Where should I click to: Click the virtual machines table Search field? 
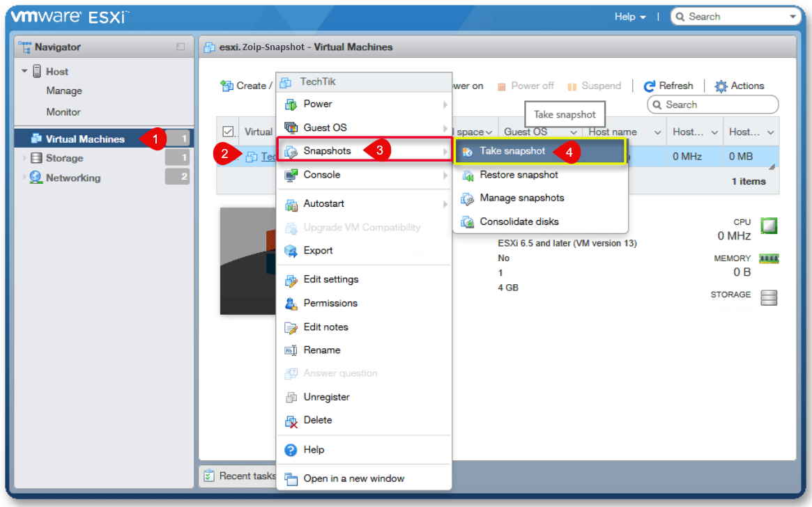tap(712, 104)
